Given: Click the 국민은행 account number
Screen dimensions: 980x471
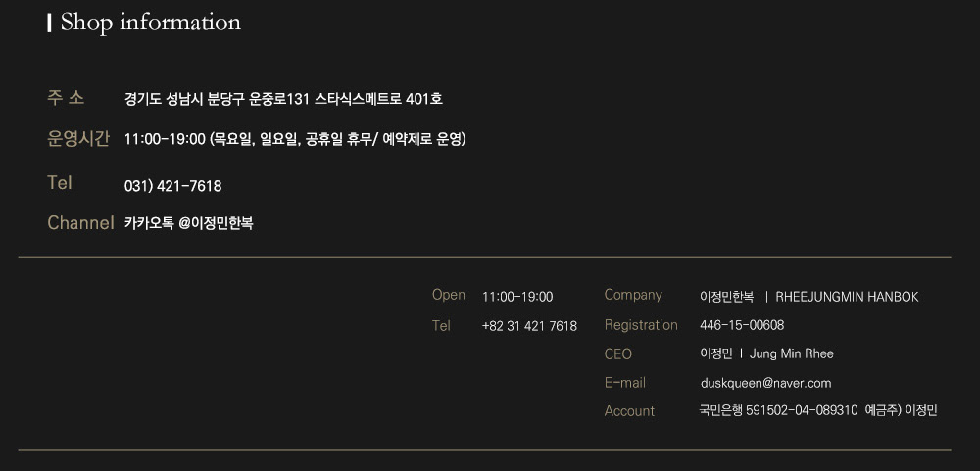Looking at the screenshot, I should [778, 410].
